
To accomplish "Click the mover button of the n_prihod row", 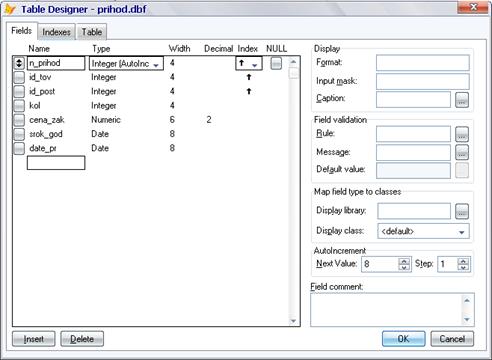I will coord(19,63).
